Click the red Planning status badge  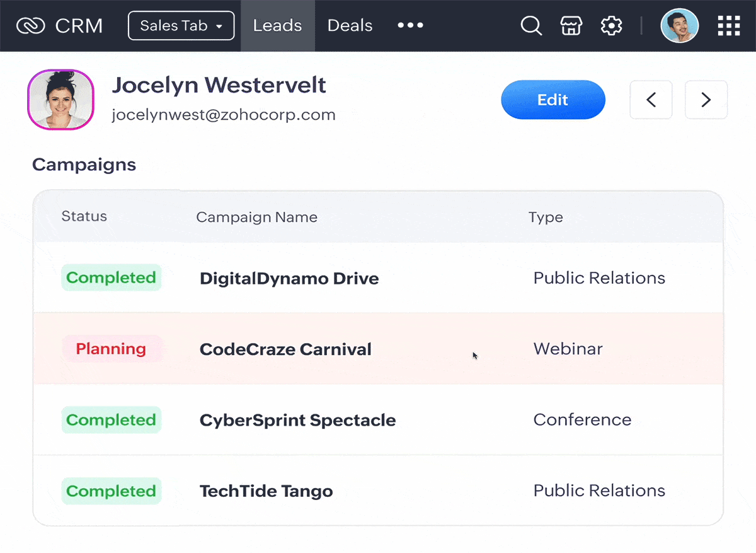point(111,349)
